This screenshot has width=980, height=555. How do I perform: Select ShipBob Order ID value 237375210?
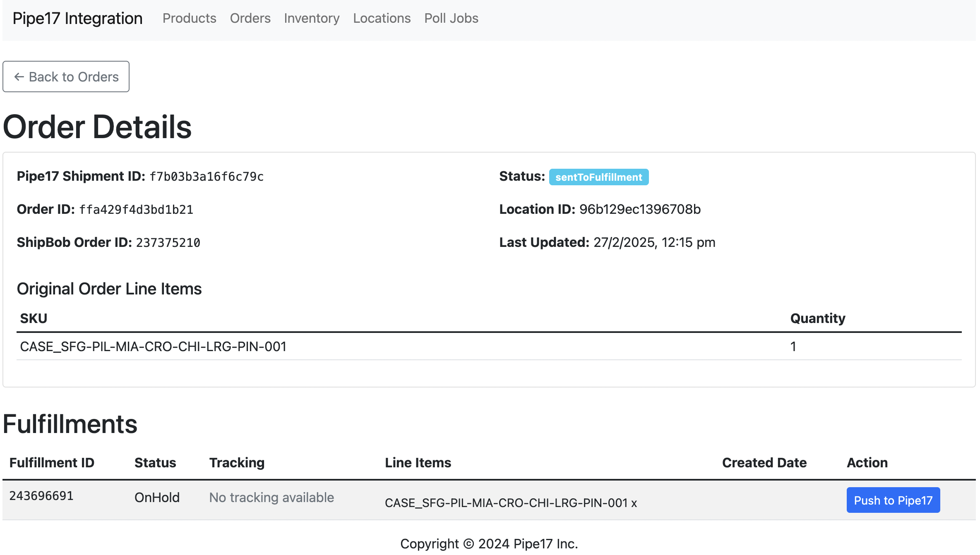[x=168, y=243]
